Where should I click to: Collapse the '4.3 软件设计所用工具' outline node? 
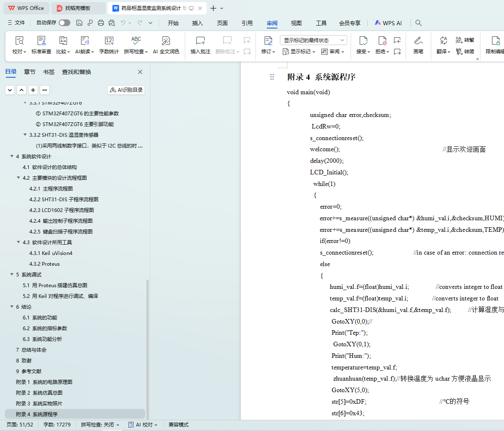[19, 242]
